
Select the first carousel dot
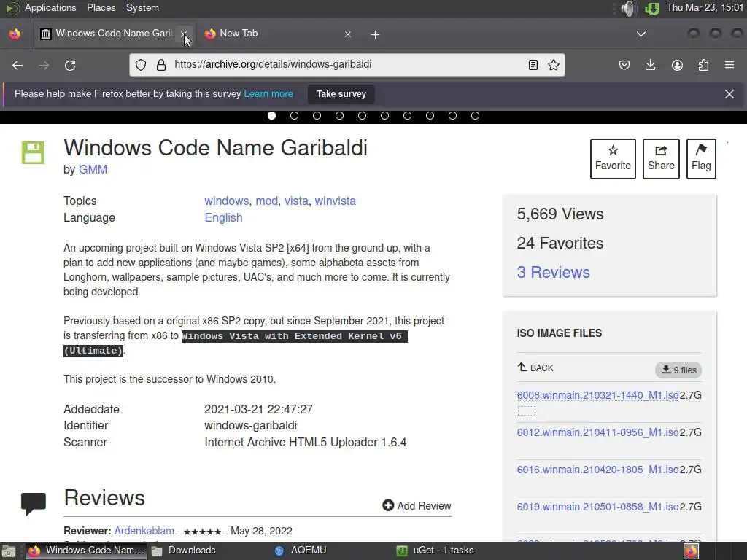[271, 116]
